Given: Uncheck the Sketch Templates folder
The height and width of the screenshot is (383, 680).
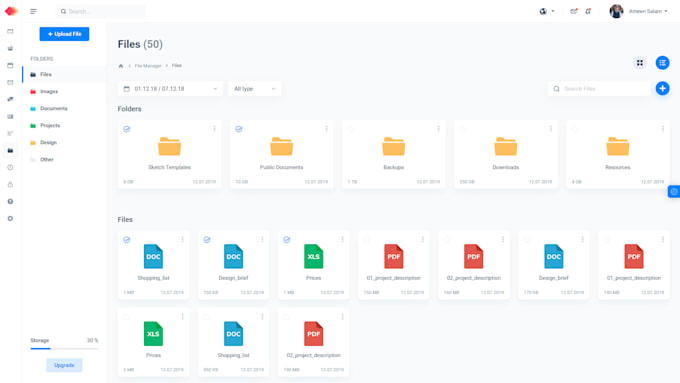Looking at the screenshot, I should (127, 129).
